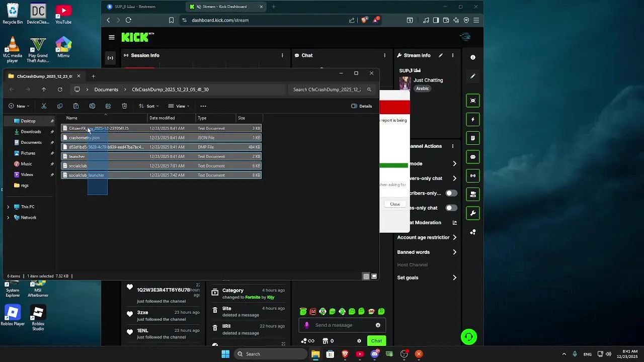Open Pictures in the Explorer sidebar
Image resolution: width=644 pixels, height=362 pixels.
click(x=28, y=153)
